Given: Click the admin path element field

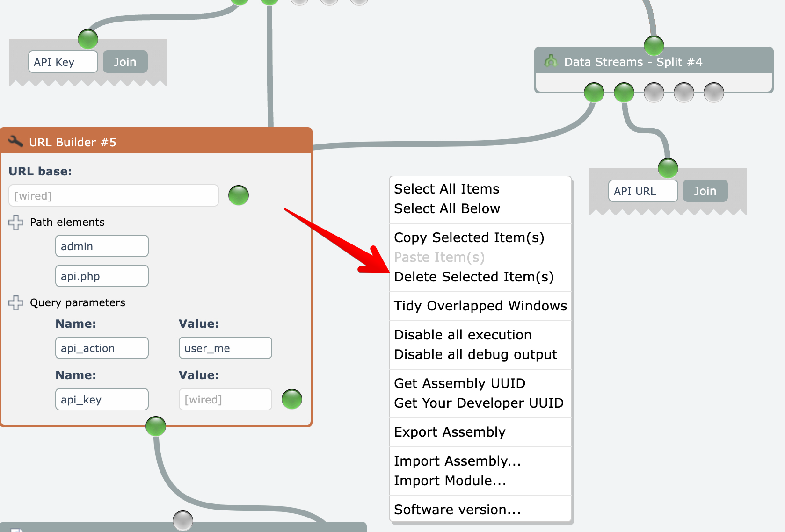Looking at the screenshot, I should click(102, 246).
